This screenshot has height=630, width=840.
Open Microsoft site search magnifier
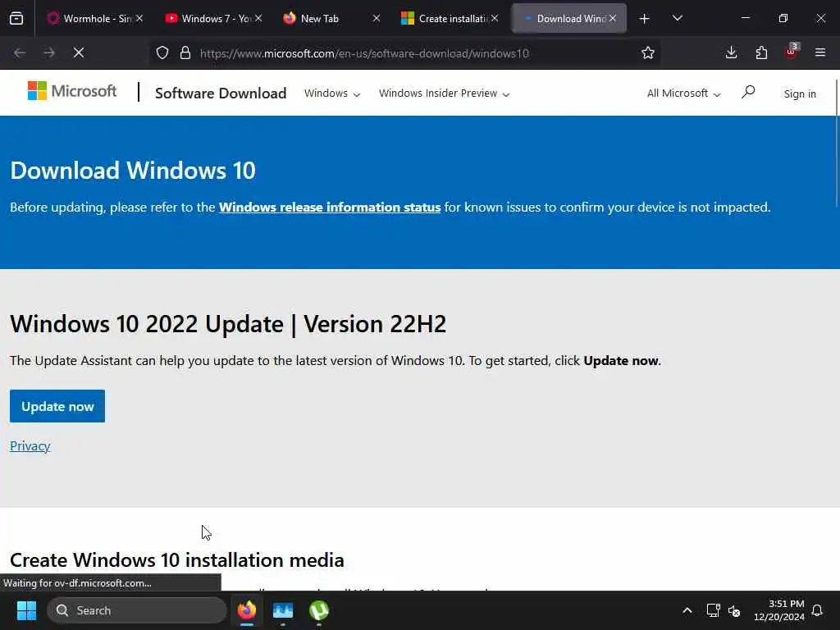748,92
